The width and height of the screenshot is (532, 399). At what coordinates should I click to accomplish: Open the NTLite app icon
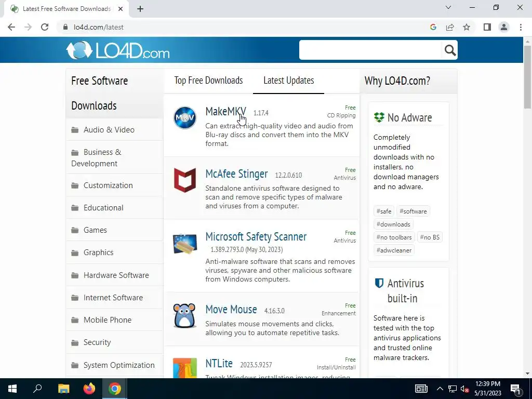tap(185, 368)
